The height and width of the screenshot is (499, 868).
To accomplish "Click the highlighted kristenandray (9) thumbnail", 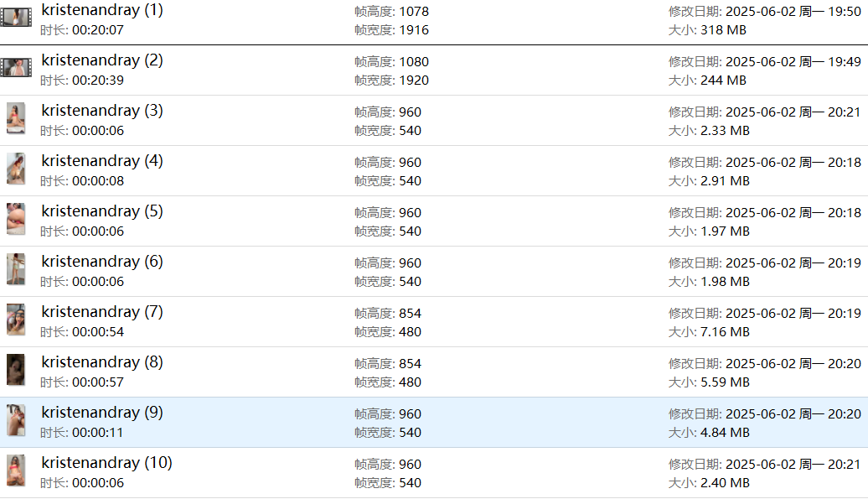I will click(16, 420).
